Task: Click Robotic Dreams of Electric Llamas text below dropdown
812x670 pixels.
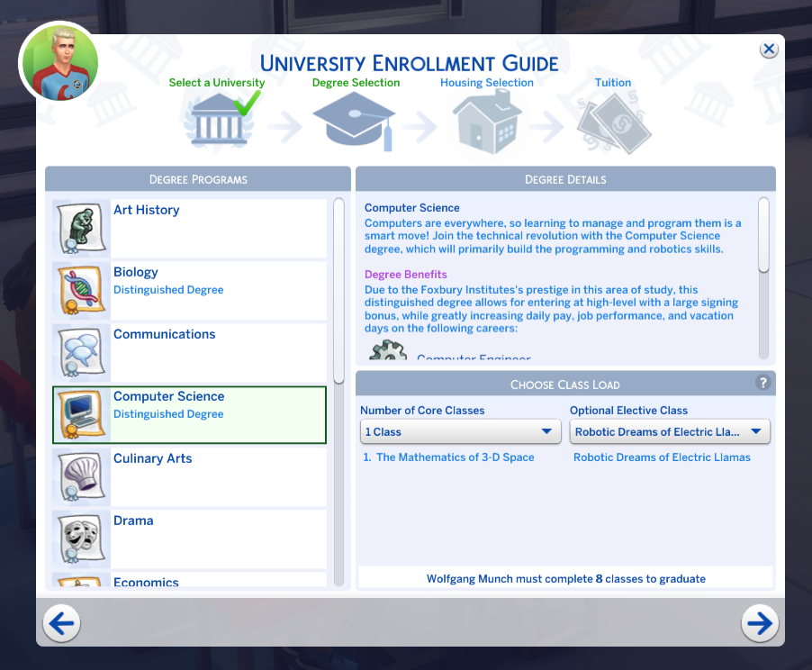Action: click(x=662, y=457)
